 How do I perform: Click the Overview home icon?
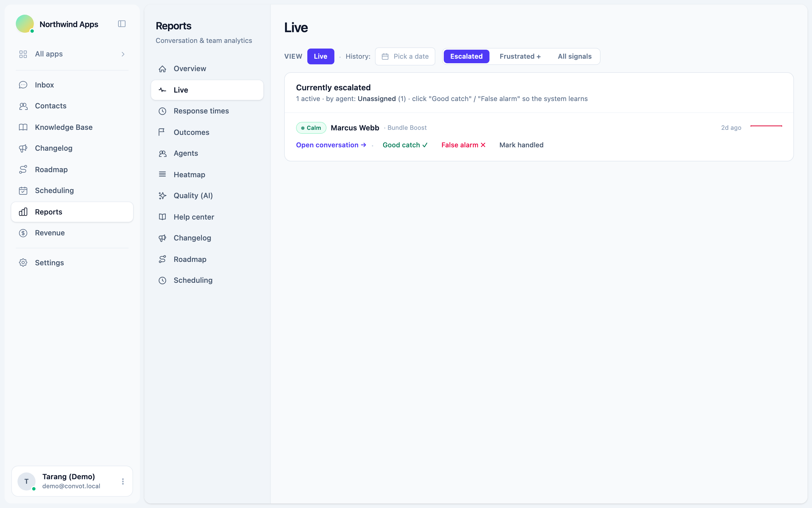tap(162, 69)
